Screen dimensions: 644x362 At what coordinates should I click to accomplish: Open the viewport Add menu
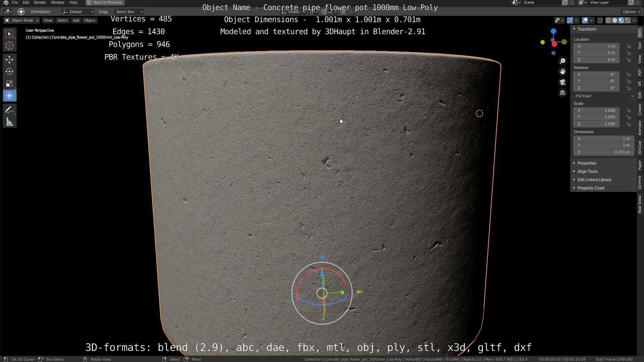(76, 20)
